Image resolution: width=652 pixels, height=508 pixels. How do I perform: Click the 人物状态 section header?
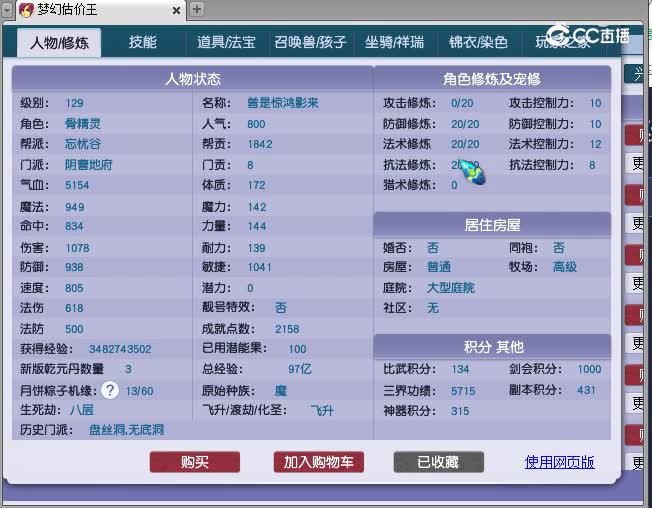193,79
